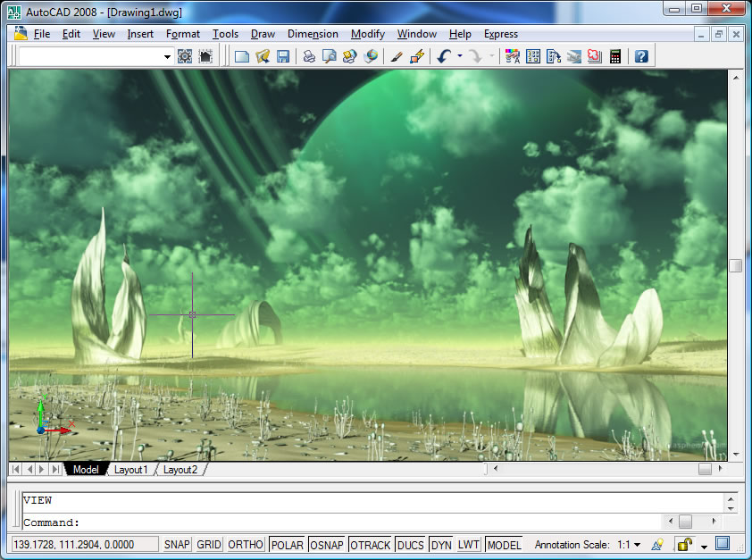
Task: Toggle SNAP mode in status bar
Action: (x=177, y=545)
